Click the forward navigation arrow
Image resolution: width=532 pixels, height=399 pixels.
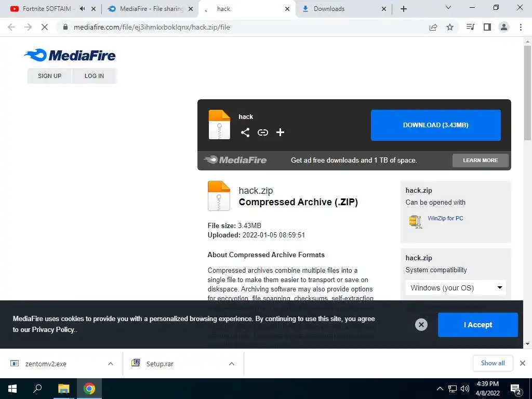pyautogui.click(x=28, y=27)
